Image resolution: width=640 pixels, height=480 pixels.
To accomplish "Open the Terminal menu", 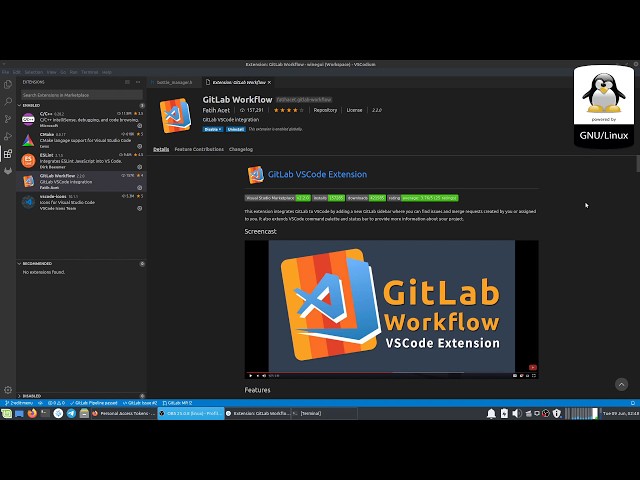I will point(89,72).
